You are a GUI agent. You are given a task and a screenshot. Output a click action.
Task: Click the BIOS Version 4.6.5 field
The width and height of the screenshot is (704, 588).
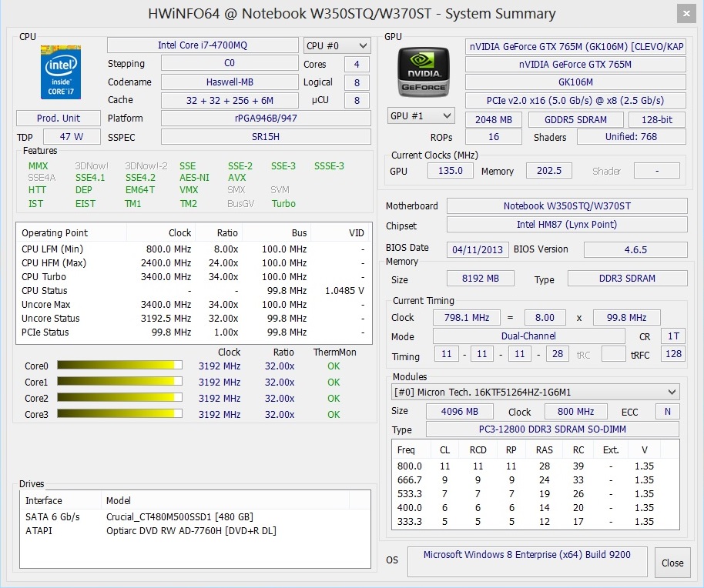pos(635,250)
